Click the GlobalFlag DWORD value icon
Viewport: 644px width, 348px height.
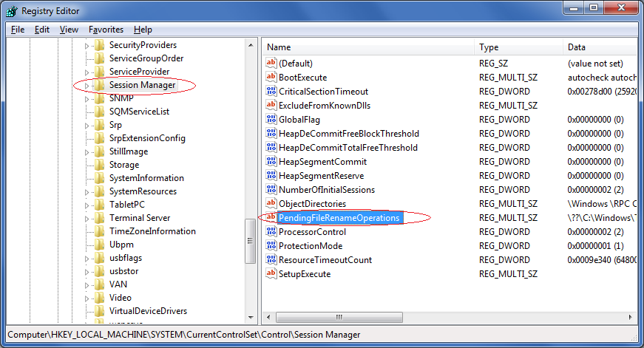click(x=271, y=120)
